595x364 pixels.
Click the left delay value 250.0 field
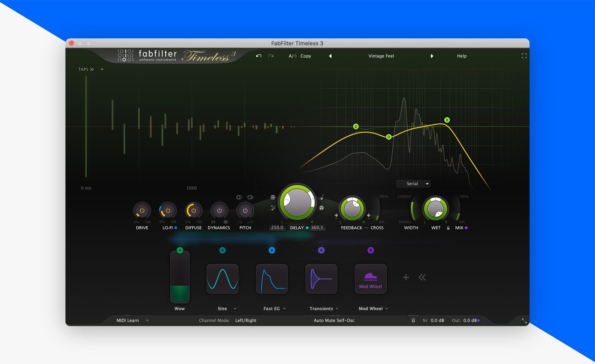277,227
